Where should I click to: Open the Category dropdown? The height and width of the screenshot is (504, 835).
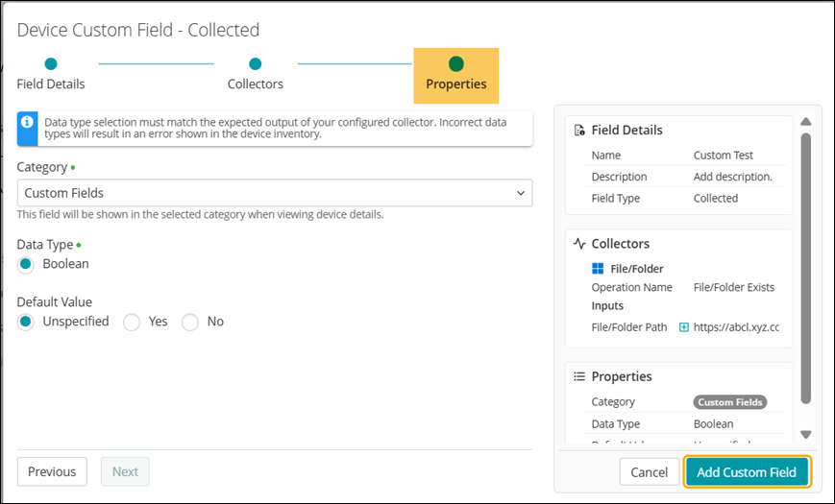click(x=275, y=193)
